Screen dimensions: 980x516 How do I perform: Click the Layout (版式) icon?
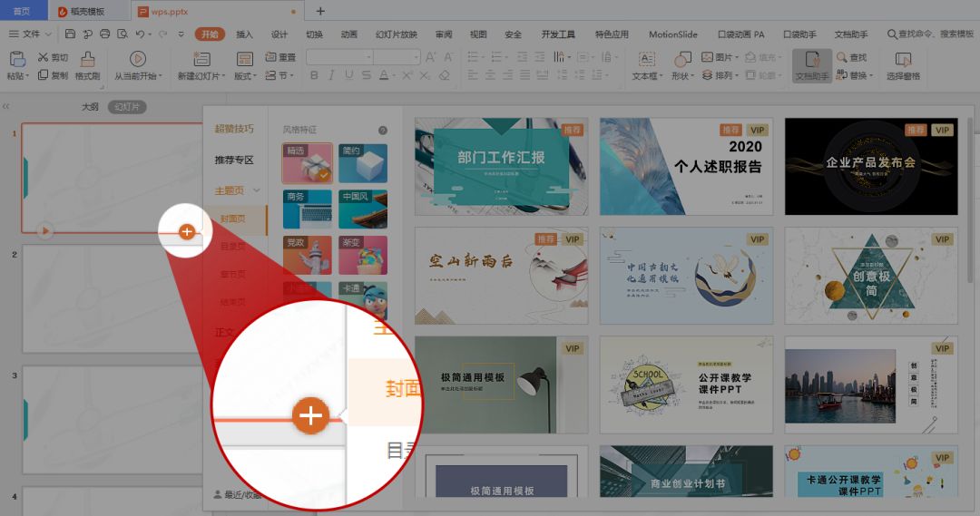click(244, 59)
